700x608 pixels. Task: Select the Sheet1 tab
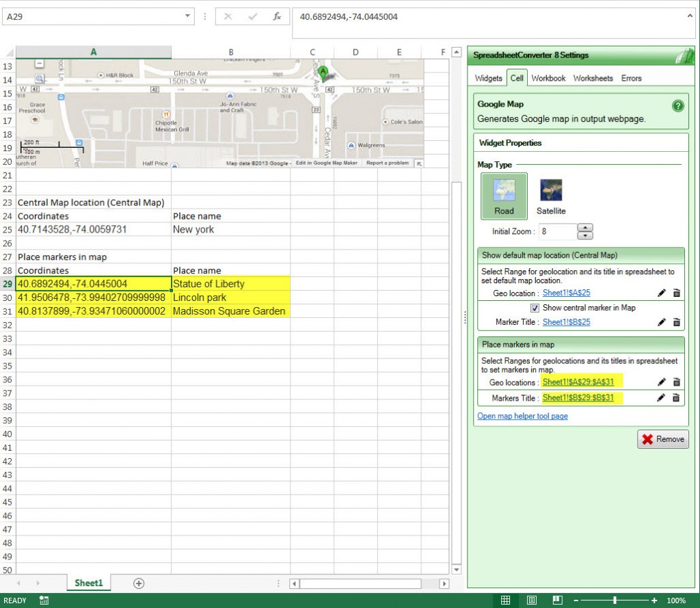point(88,583)
